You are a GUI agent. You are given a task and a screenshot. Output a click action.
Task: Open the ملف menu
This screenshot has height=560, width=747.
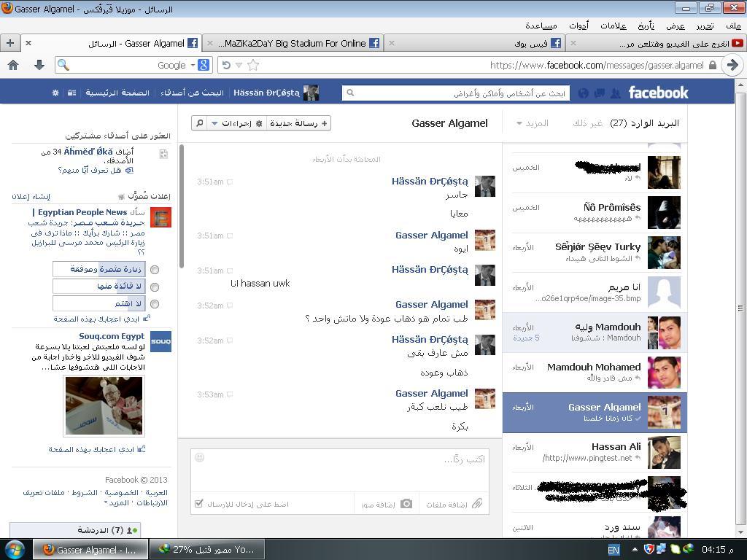733,26
